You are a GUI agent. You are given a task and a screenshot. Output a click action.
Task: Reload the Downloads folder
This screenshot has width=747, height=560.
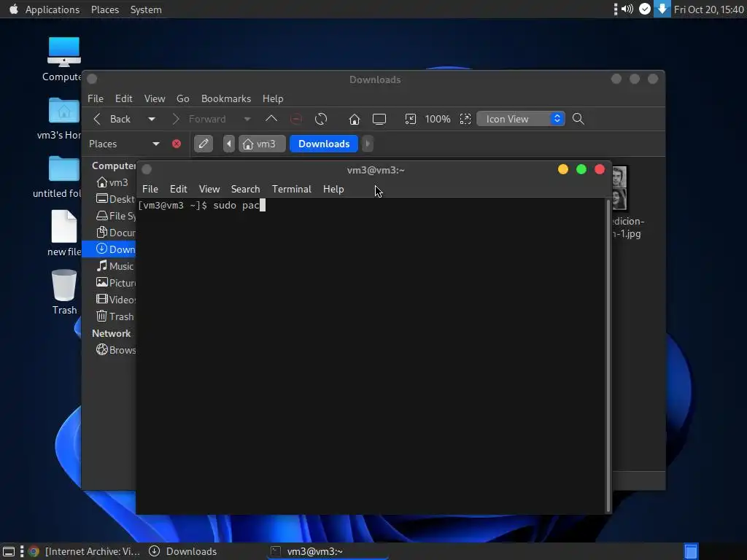pyautogui.click(x=321, y=119)
